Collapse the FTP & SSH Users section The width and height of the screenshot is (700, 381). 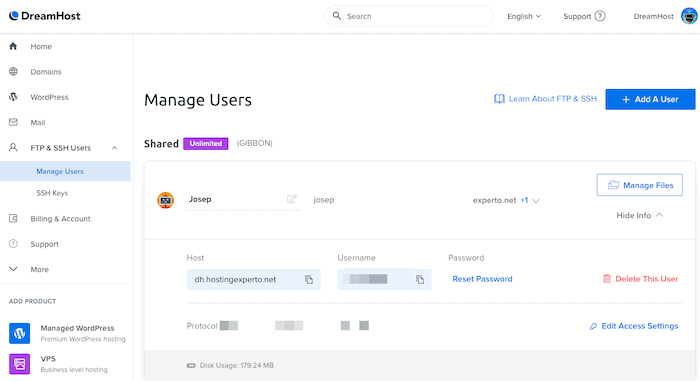(114, 148)
